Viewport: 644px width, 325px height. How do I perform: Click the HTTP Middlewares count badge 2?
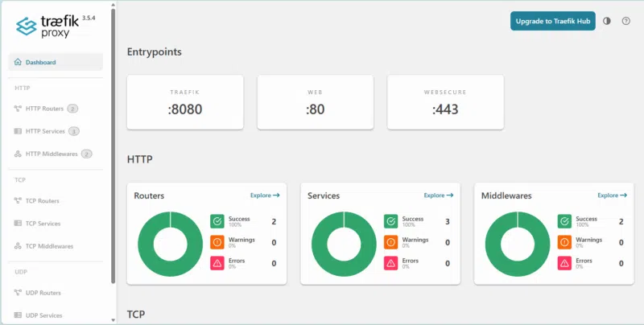point(86,154)
